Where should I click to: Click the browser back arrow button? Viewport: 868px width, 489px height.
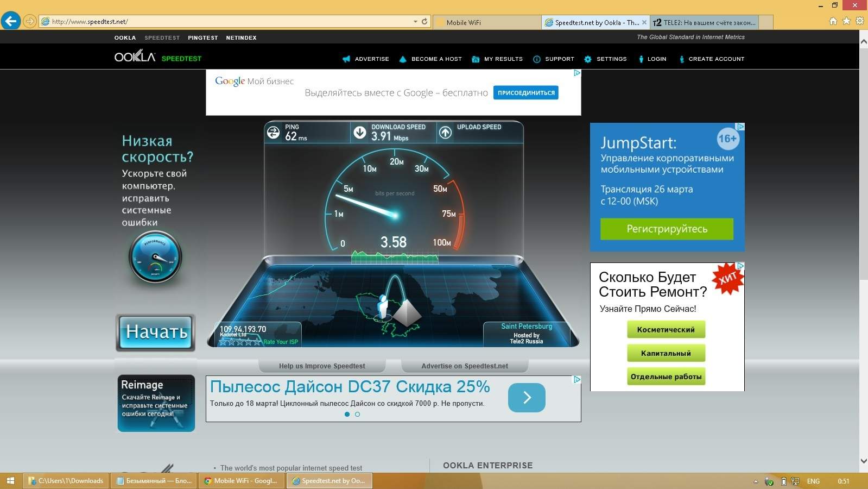click(x=10, y=21)
